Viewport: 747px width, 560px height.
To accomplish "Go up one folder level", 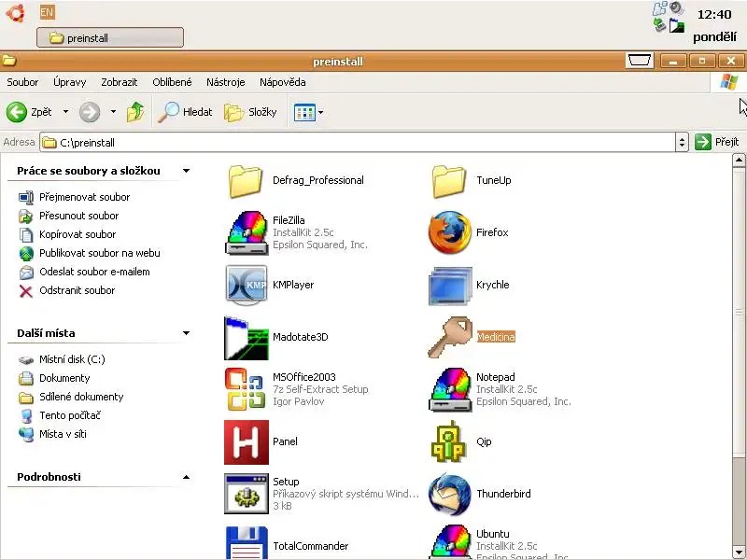I will click(135, 112).
